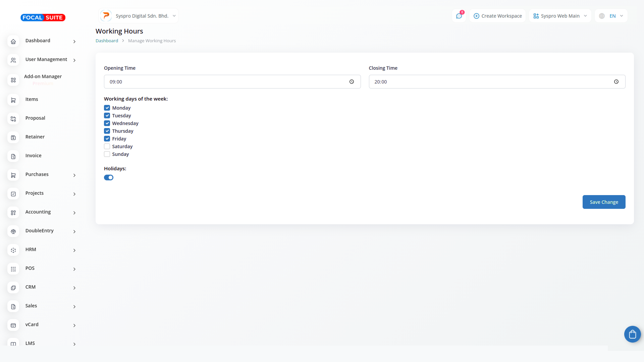Click the floating shopping bag icon
Screen dimensions: 644x362
[x=632, y=334]
